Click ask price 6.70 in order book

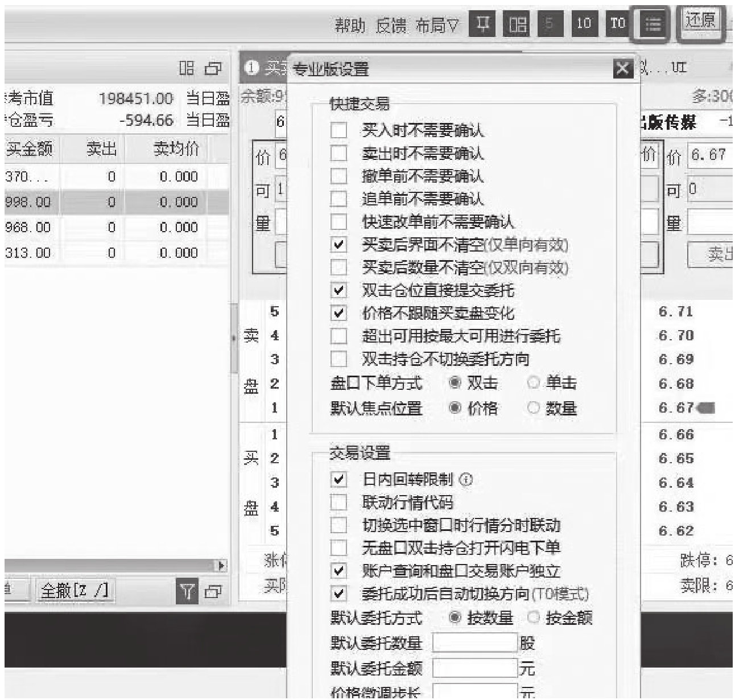pyautogui.click(x=676, y=335)
